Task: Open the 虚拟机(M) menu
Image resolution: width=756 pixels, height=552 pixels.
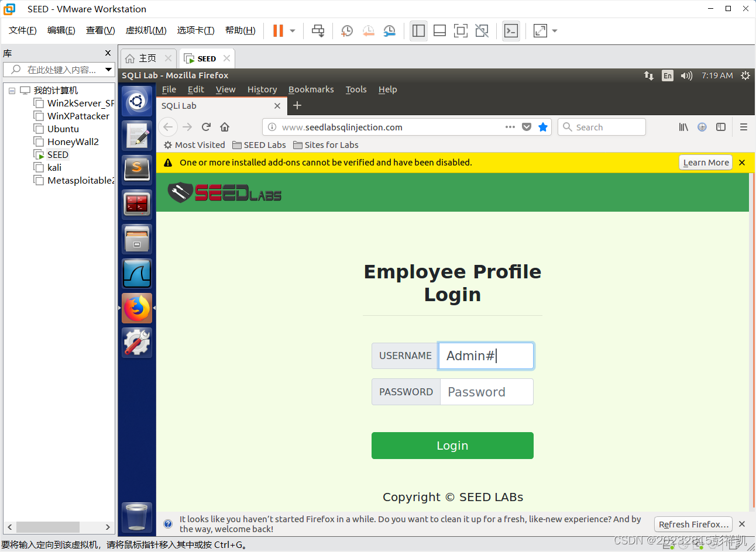Action: [x=146, y=30]
